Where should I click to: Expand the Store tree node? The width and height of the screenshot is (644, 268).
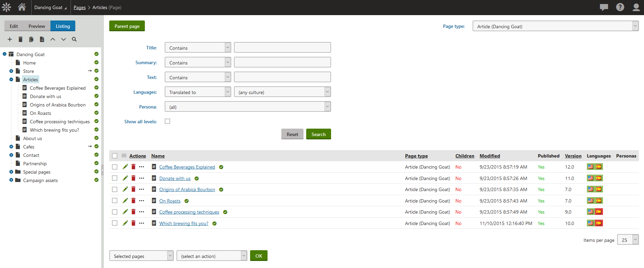[11, 71]
